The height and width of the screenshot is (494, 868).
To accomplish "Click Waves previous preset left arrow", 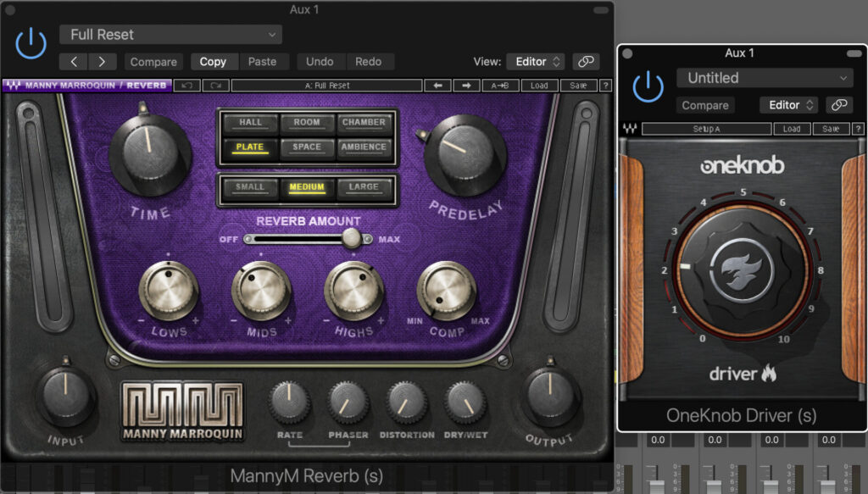I will 437,86.
